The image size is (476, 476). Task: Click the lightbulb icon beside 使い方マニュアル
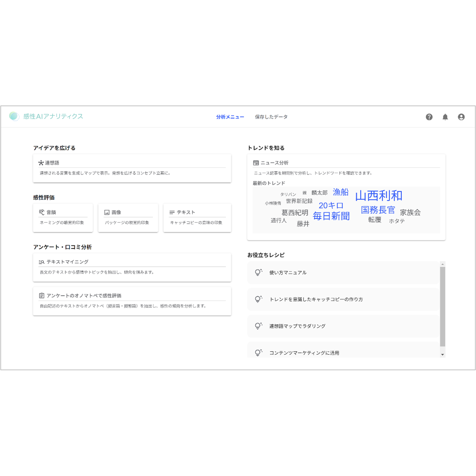coord(258,272)
